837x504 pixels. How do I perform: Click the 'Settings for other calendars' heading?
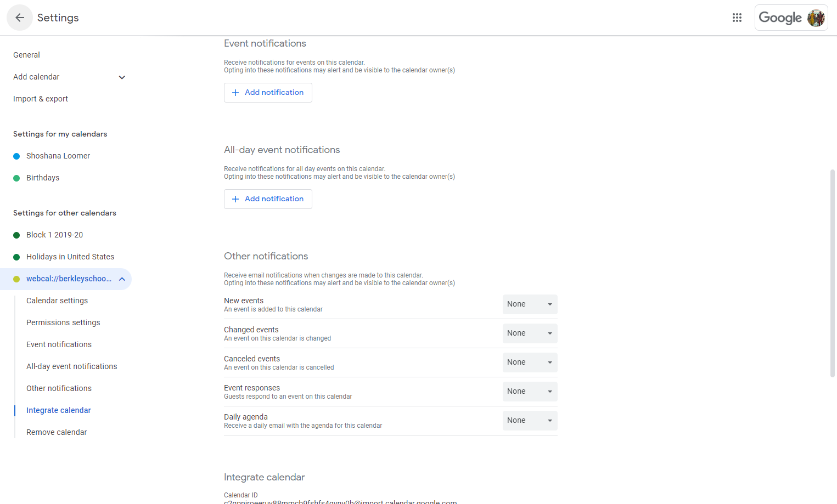coord(65,213)
